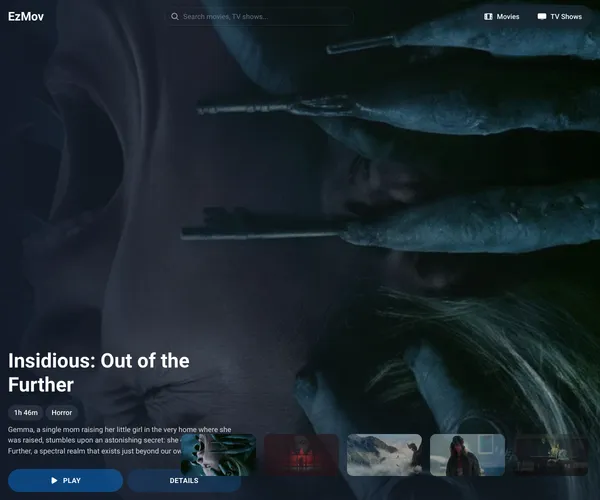Select the dark red carousel thumbnail

click(302, 455)
